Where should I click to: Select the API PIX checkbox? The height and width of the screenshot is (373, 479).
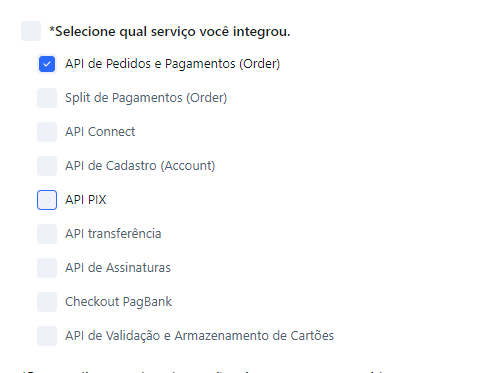47,200
